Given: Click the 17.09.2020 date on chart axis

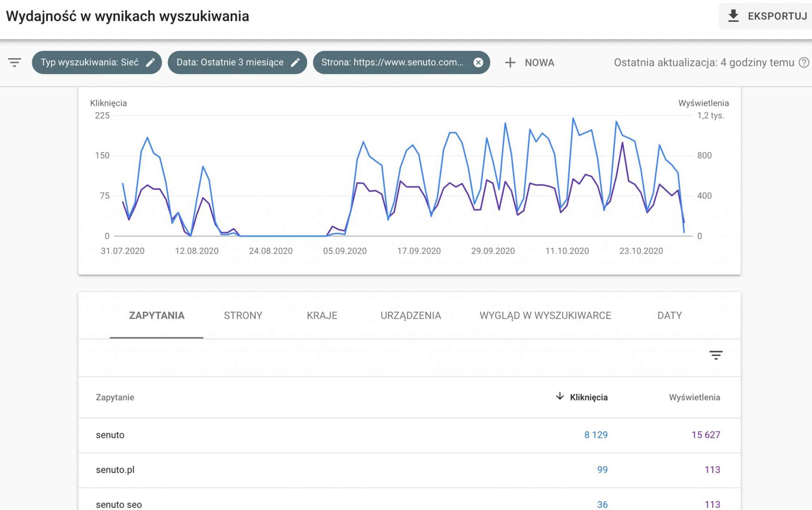Looking at the screenshot, I should [x=419, y=251].
